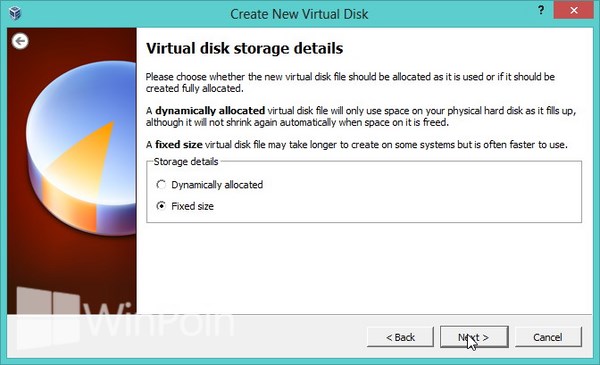Image resolution: width=600 pixels, height=365 pixels.
Task: Close the Create New Virtual Disk dialog
Action: (x=573, y=10)
